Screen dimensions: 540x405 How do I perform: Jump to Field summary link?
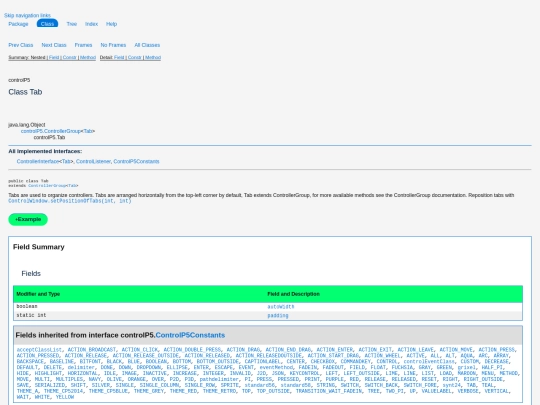pos(54,58)
